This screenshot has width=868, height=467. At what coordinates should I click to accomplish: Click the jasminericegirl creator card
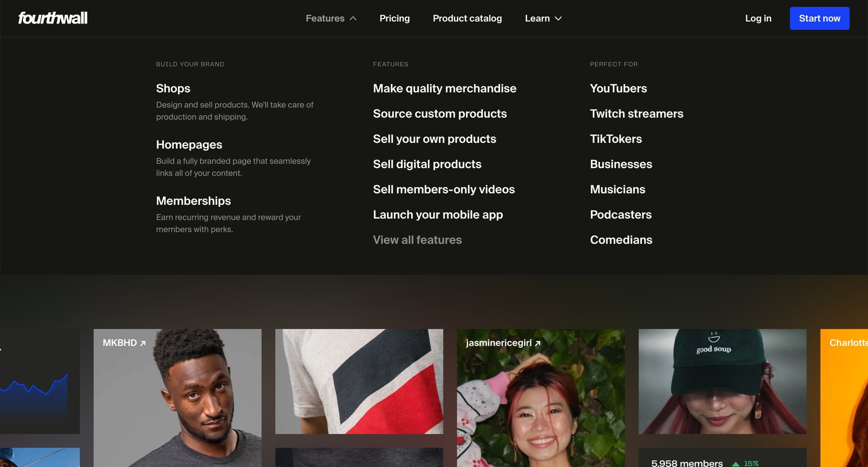[x=541, y=398]
